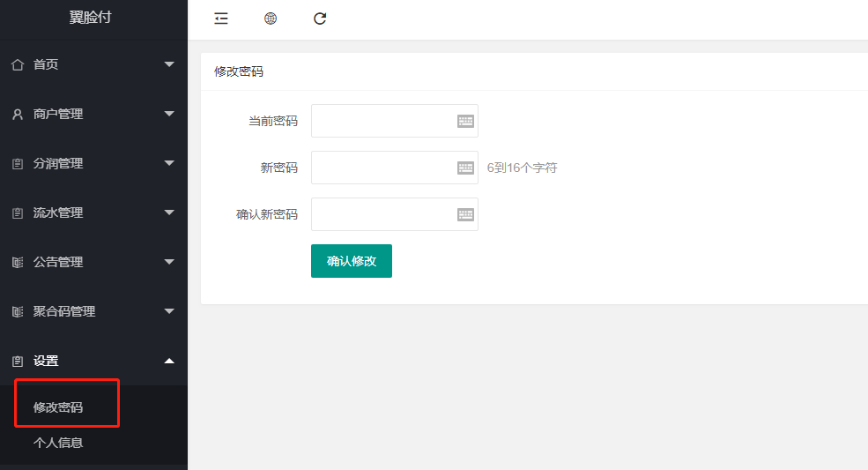This screenshot has width=868, height=470.
Task: Click the icon beside 公告管理
Action: (x=18, y=262)
